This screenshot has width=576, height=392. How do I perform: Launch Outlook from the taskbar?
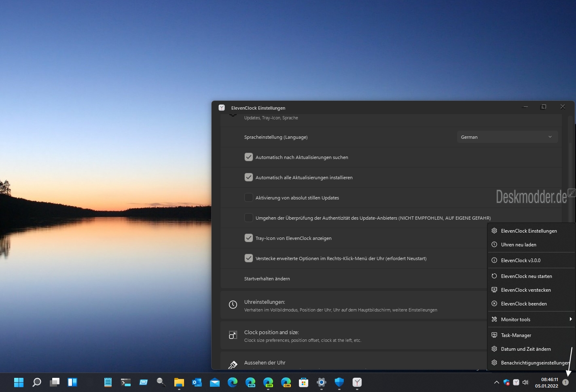197,382
